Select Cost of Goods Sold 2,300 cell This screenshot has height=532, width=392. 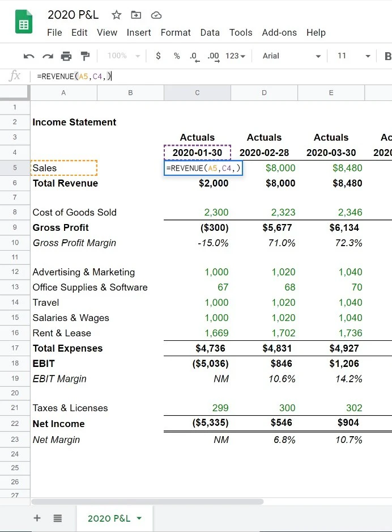click(x=197, y=212)
